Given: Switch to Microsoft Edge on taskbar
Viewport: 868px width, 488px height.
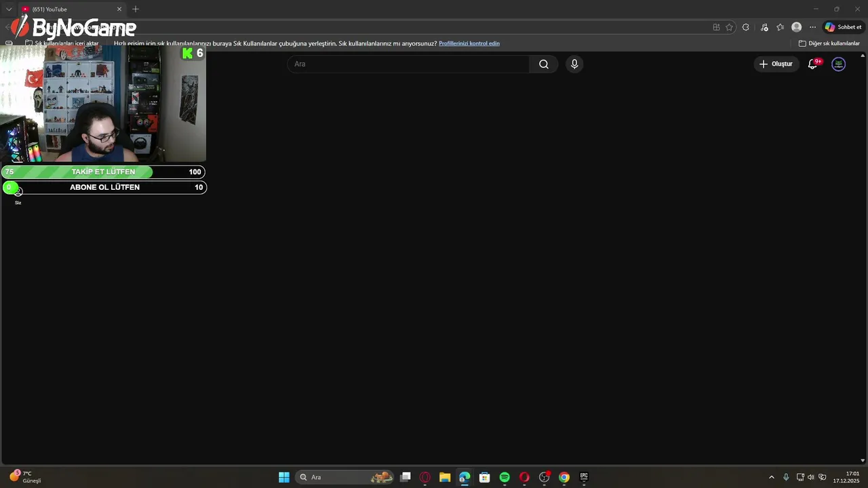Looking at the screenshot, I should 465,477.
